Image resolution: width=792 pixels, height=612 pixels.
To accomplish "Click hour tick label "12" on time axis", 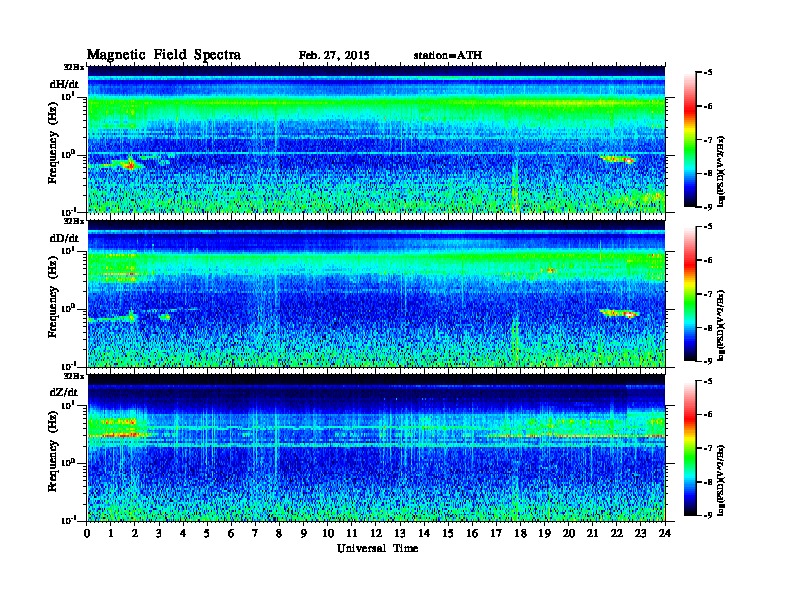I will pyautogui.click(x=376, y=533).
